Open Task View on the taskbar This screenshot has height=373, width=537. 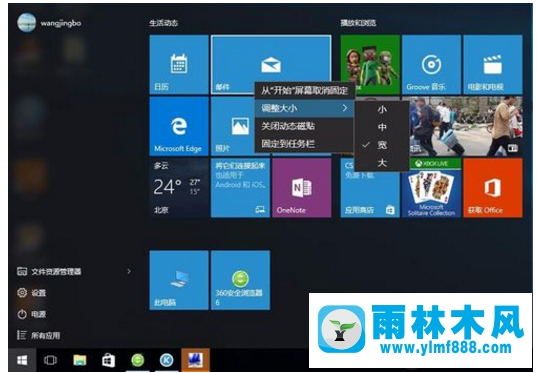(x=50, y=360)
